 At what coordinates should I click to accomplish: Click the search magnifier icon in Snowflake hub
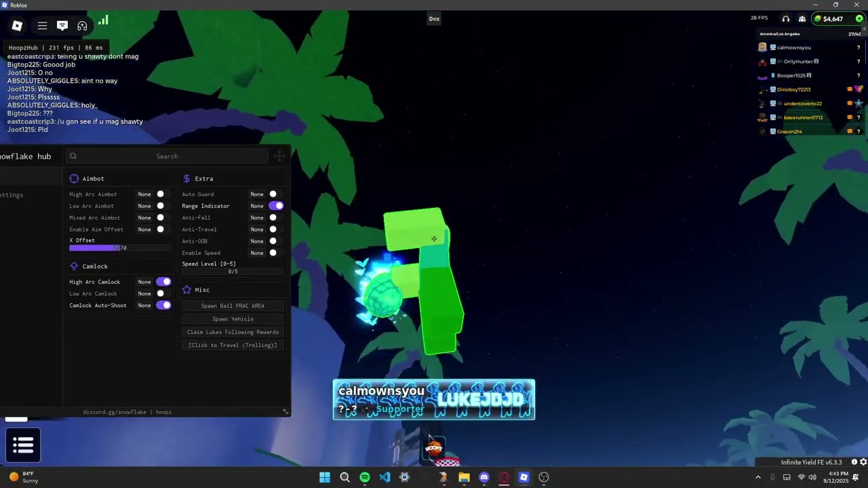click(73, 157)
